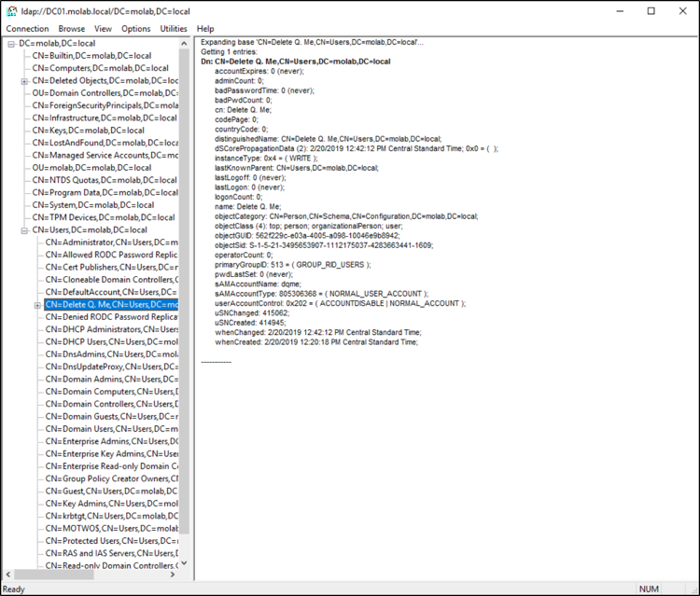Expand the CN=Deleted Objects tree node
This screenshot has height=596, width=700.
(x=24, y=81)
